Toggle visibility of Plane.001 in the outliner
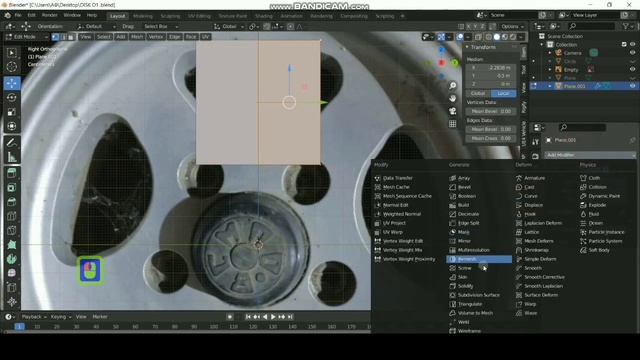The height and width of the screenshot is (360, 640). coord(633,86)
